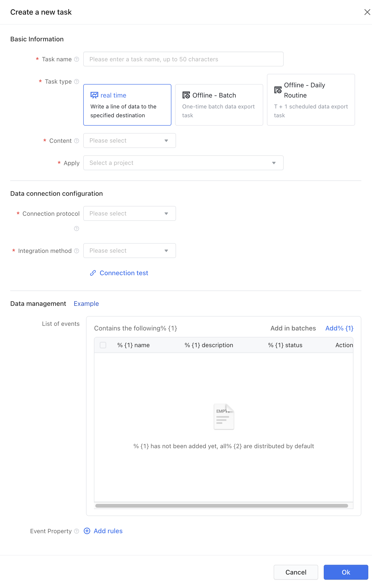The height and width of the screenshot is (588, 372).
Task: Click the Task name input field
Action: tap(183, 59)
